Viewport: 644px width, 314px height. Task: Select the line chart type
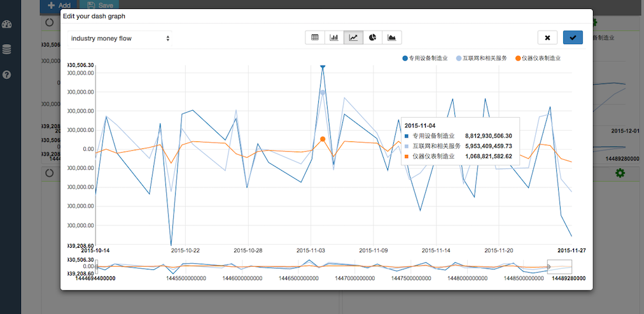tap(354, 38)
